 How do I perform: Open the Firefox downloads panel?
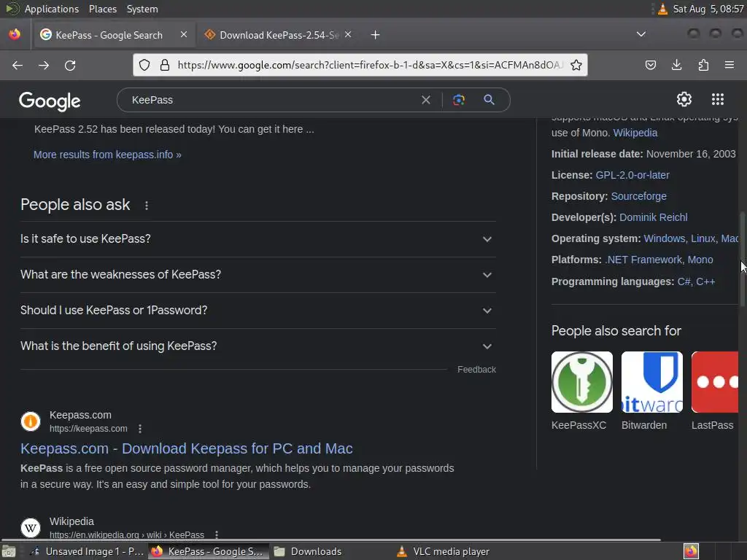[676, 65]
